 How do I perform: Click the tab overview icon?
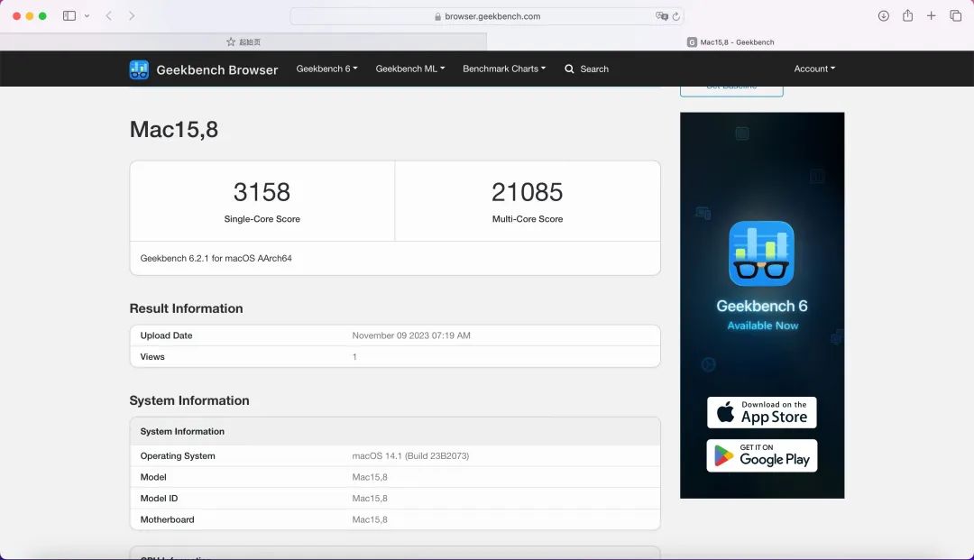point(955,15)
